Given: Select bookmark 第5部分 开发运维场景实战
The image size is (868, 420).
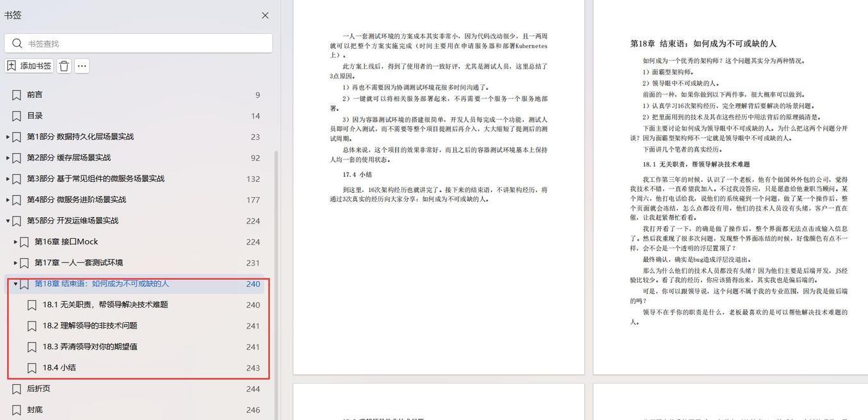Looking at the screenshot, I should (72, 221).
